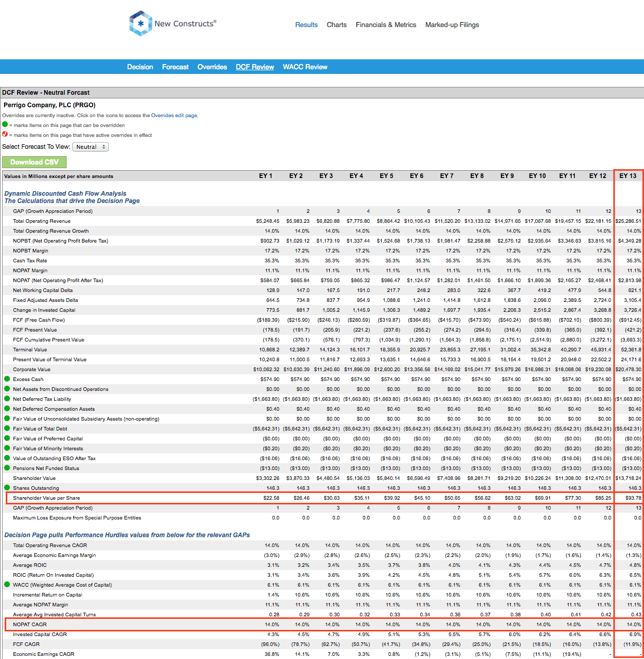Click green dot beside Value of Outstanding ESO
644x659 pixels.
click(7, 458)
